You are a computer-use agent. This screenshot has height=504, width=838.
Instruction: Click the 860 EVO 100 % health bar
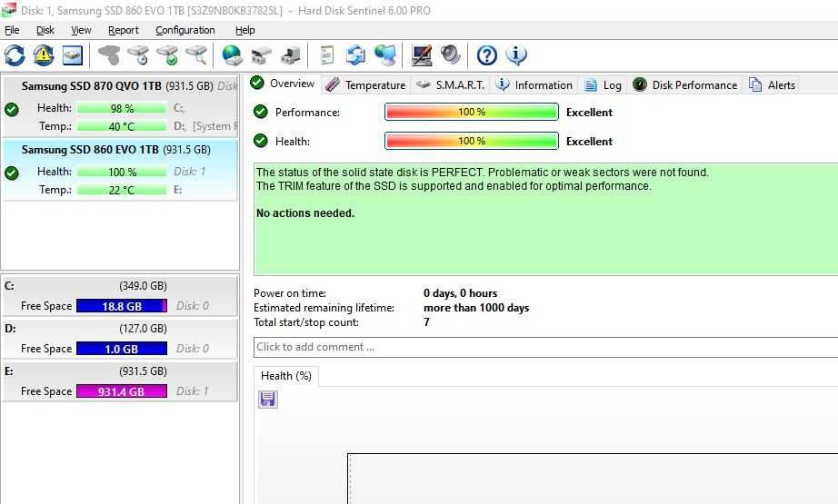coord(122,172)
